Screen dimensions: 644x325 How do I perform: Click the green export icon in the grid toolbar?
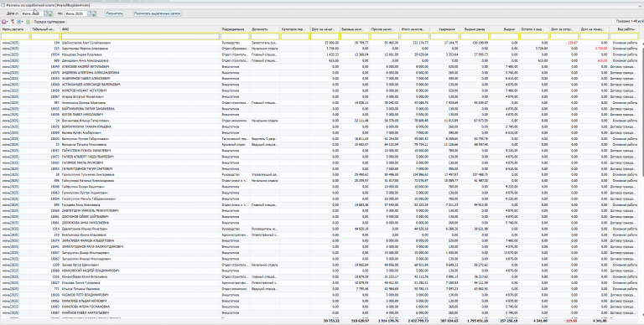click(28, 22)
